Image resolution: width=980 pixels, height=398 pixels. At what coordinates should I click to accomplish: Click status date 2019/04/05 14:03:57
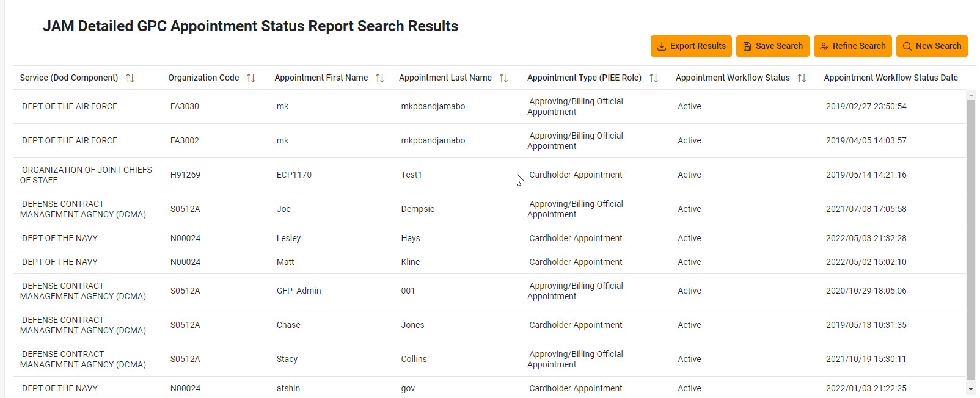(x=866, y=140)
